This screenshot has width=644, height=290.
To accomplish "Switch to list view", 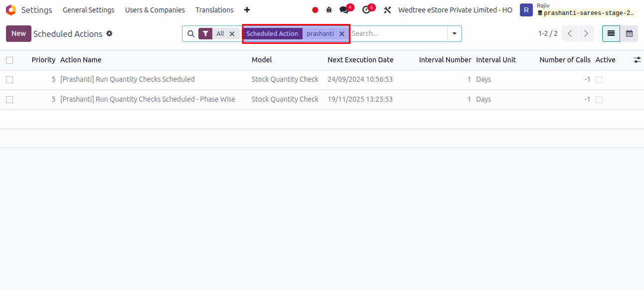I will point(611,33).
